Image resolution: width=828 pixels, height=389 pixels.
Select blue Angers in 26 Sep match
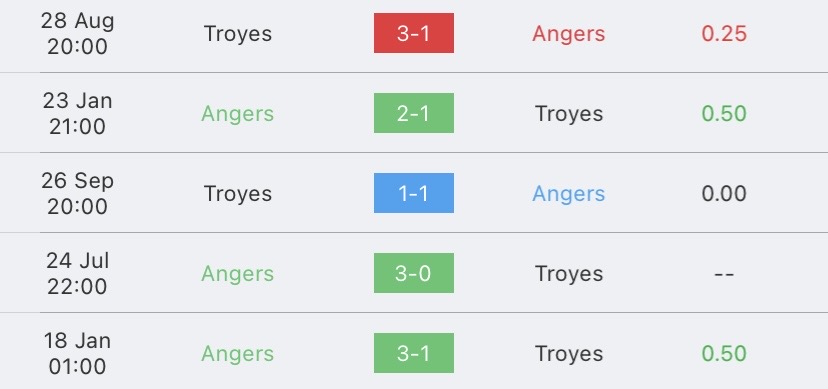[568, 194]
